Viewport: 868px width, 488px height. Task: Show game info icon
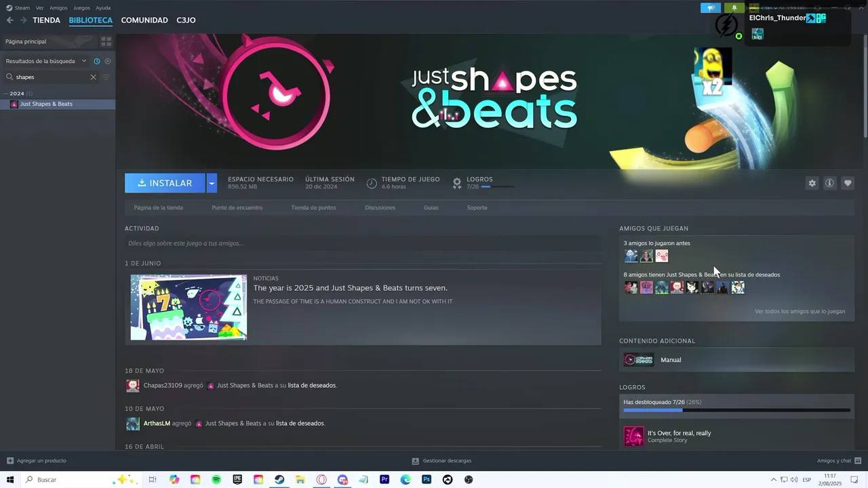point(829,183)
